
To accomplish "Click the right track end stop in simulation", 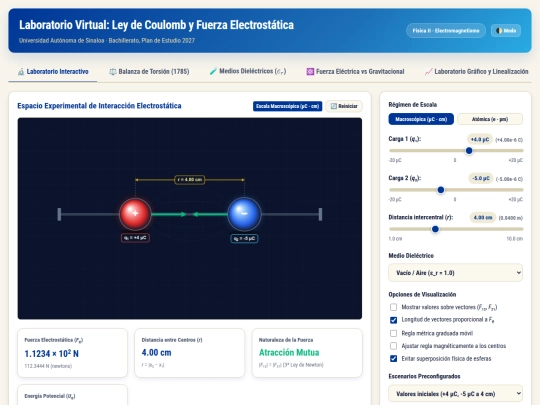I will coord(320,214).
